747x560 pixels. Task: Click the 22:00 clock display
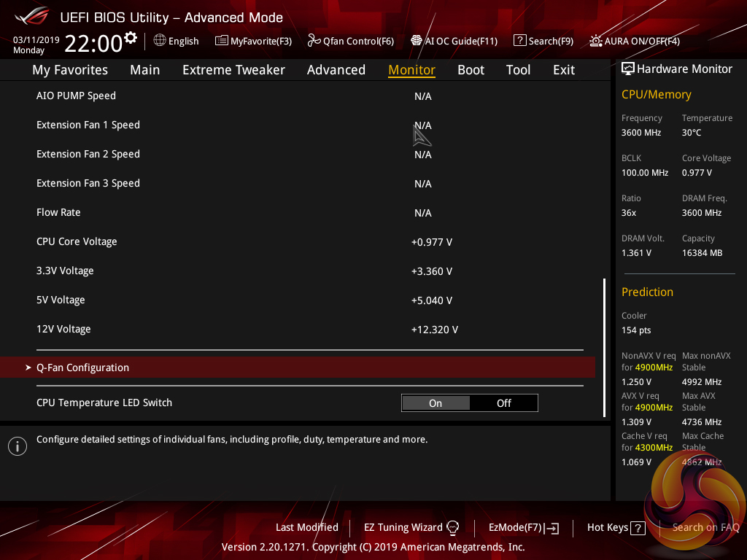coord(93,43)
